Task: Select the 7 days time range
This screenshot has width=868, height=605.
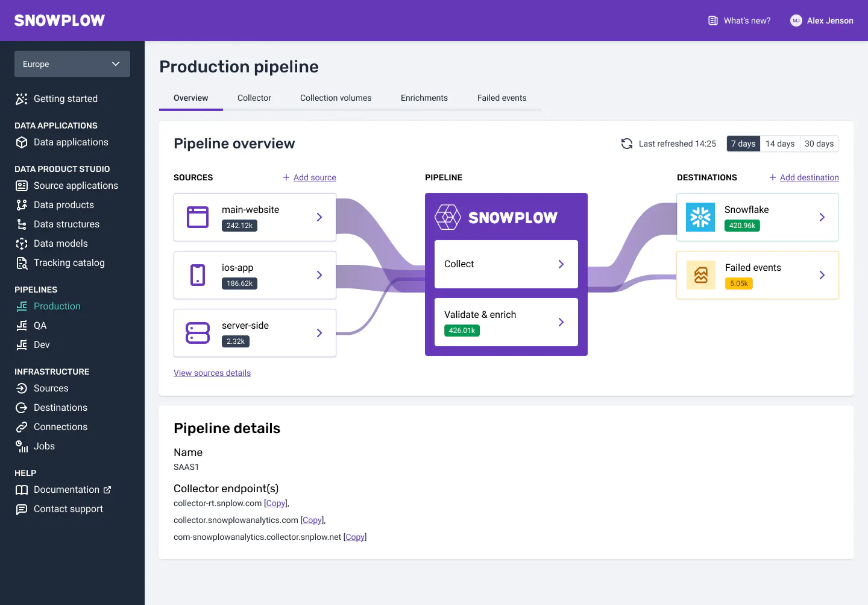Action: pyautogui.click(x=743, y=144)
